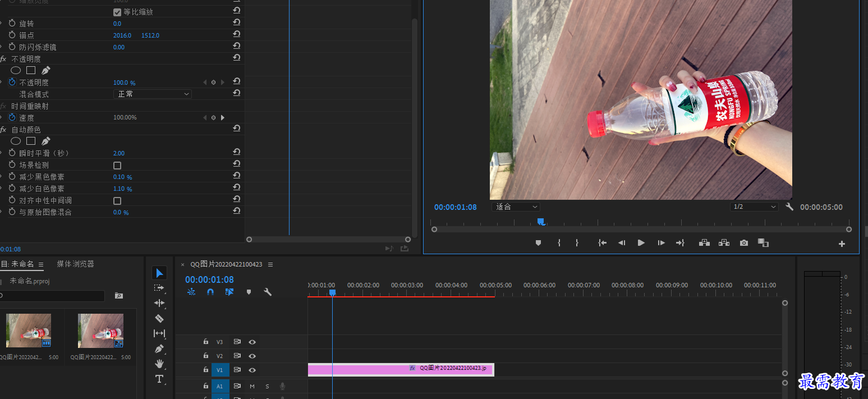
Task: Select the Ripple Edit tool
Action: click(159, 303)
